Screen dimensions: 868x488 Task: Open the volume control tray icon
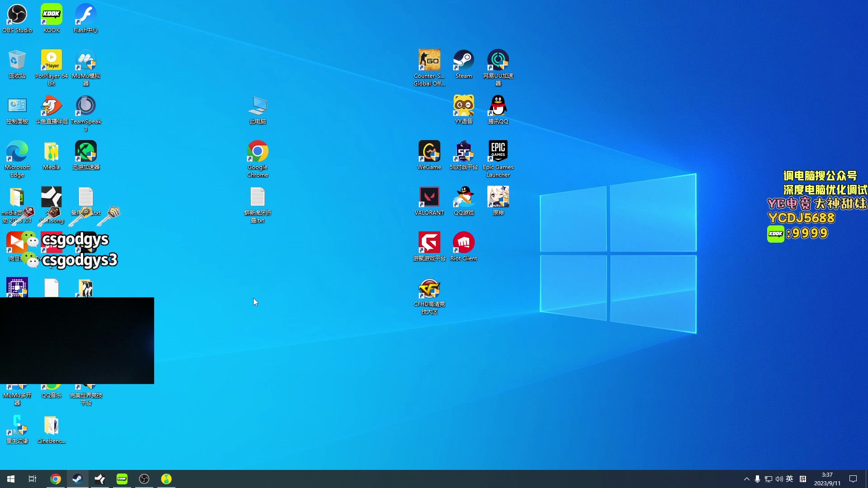(779, 479)
